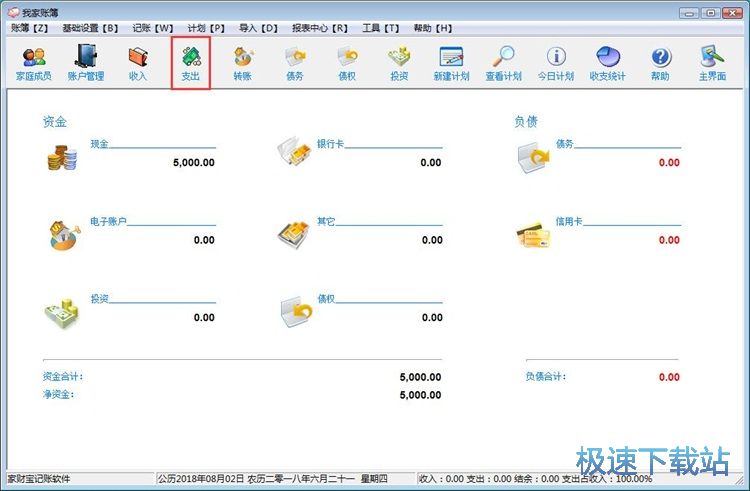Click the 负债合计 liabilities total label

546,377
